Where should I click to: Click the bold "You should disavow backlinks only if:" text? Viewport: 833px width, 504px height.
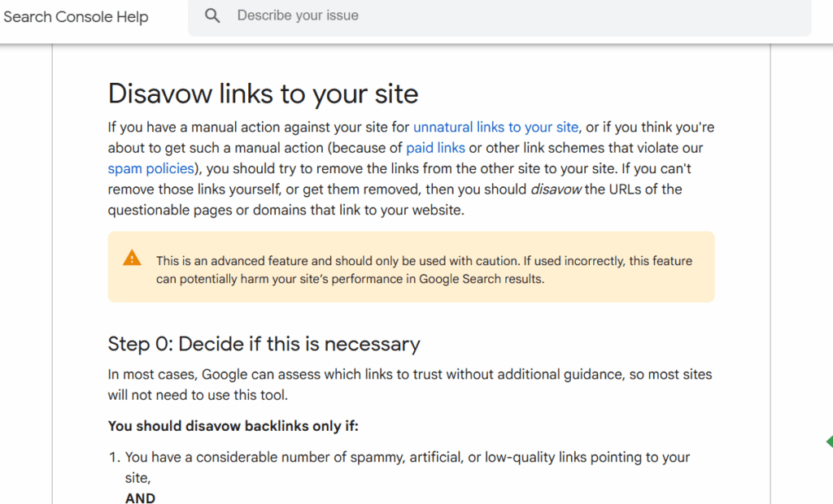coord(233,427)
